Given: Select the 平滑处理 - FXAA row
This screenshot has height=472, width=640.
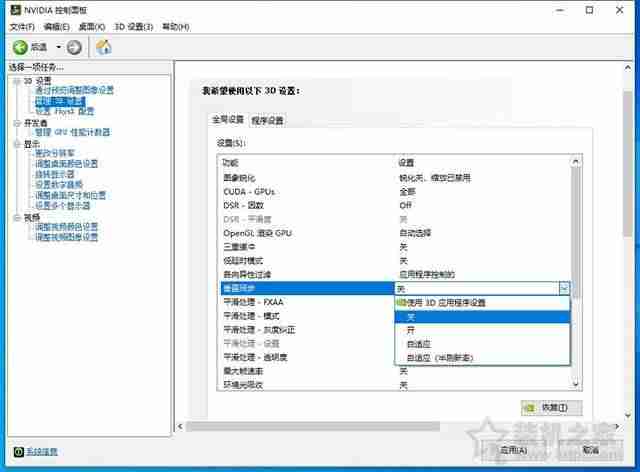Looking at the screenshot, I should click(307, 302).
